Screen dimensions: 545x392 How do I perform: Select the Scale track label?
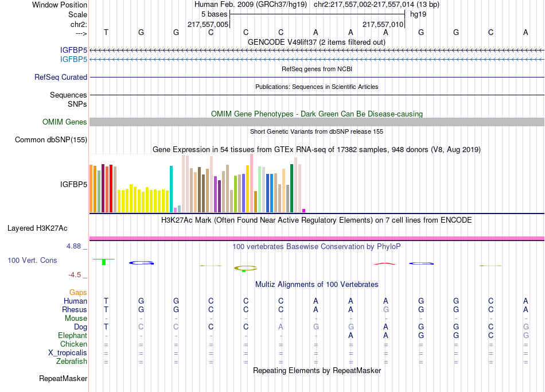point(77,14)
